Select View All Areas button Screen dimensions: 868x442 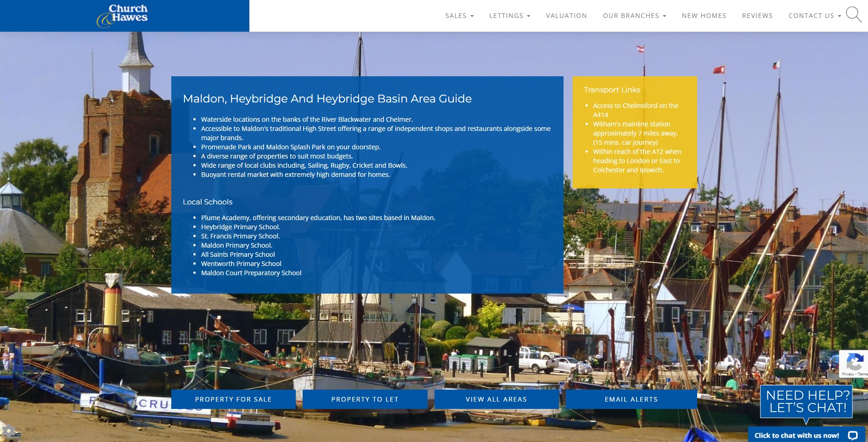tap(496, 399)
